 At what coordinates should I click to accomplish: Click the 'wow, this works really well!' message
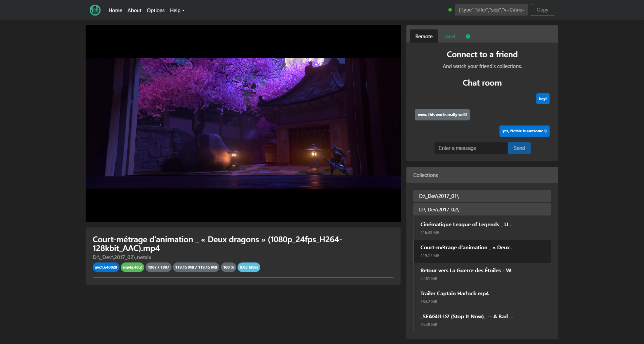click(x=442, y=115)
